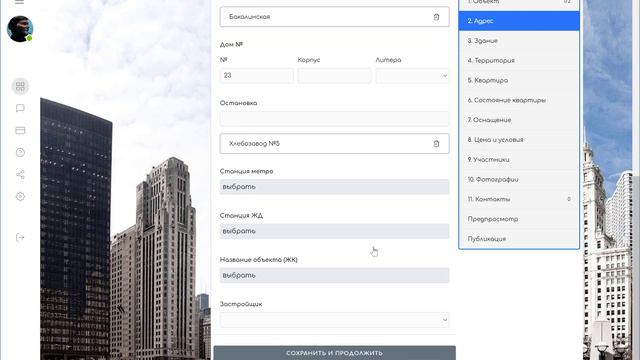Open the settings gear icon in sidebar
This screenshot has height=360, width=640.
pyautogui.click(x=20, y=197)
